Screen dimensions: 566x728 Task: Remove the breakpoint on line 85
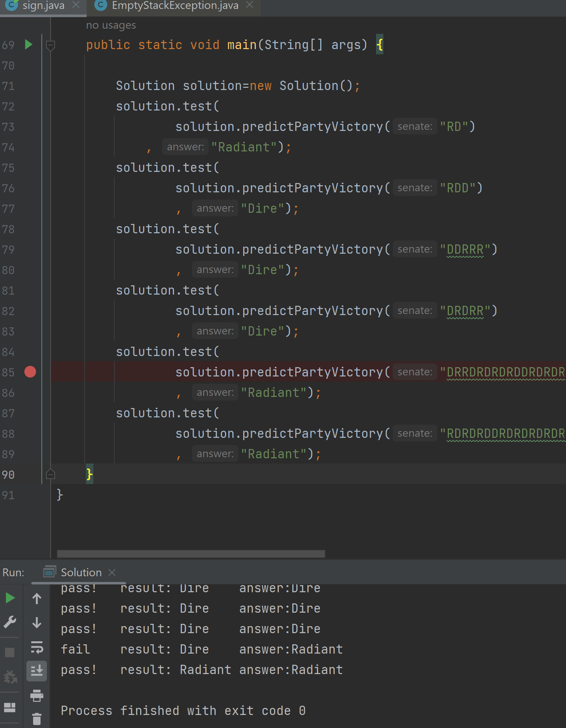pyautogui.click(x=30, y=372)
